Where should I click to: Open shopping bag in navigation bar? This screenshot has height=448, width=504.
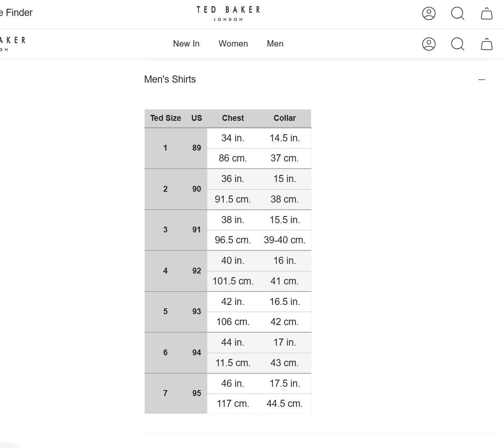[x=486, y=44]
